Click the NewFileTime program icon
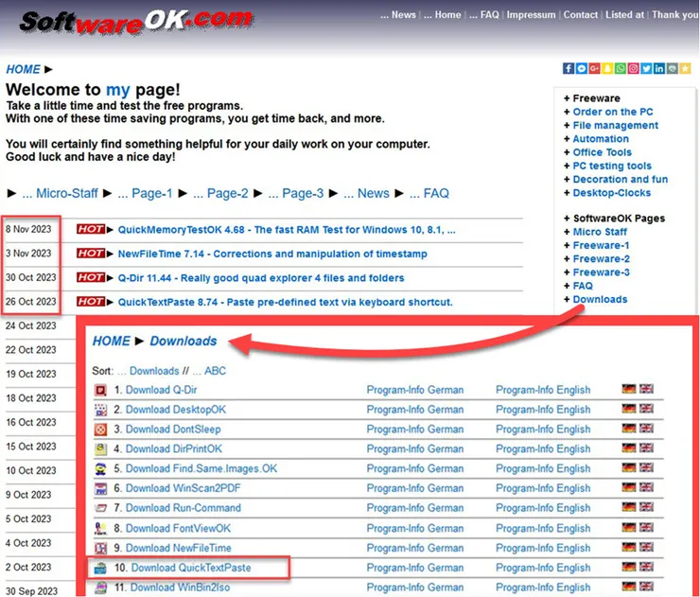Image resolution: width=700 pixels, height=597 pixels. (100, 548)
